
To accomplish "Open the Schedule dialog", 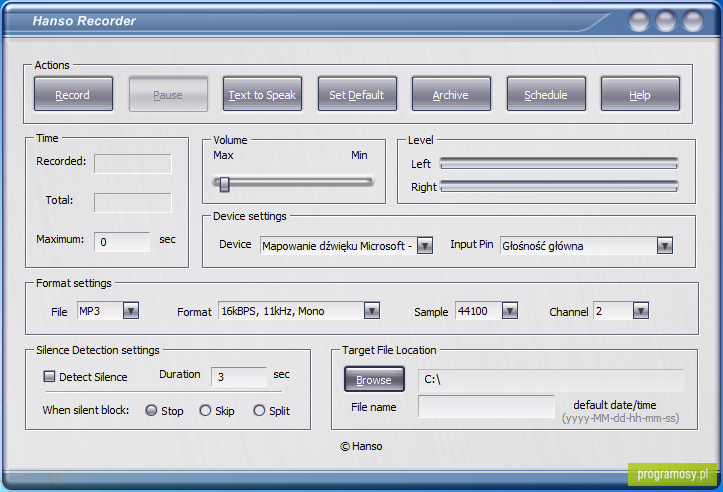I will [546, 95].
